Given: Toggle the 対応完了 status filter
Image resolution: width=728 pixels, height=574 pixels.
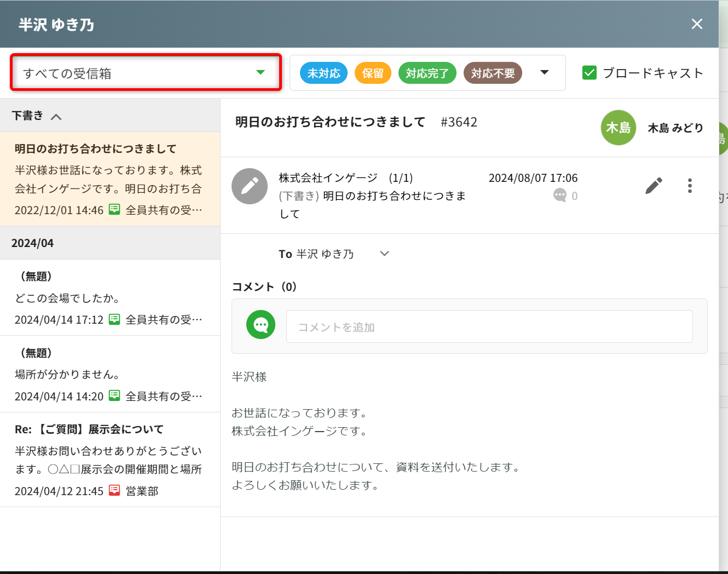Looking at the screenshot, I should click(427, 73).
